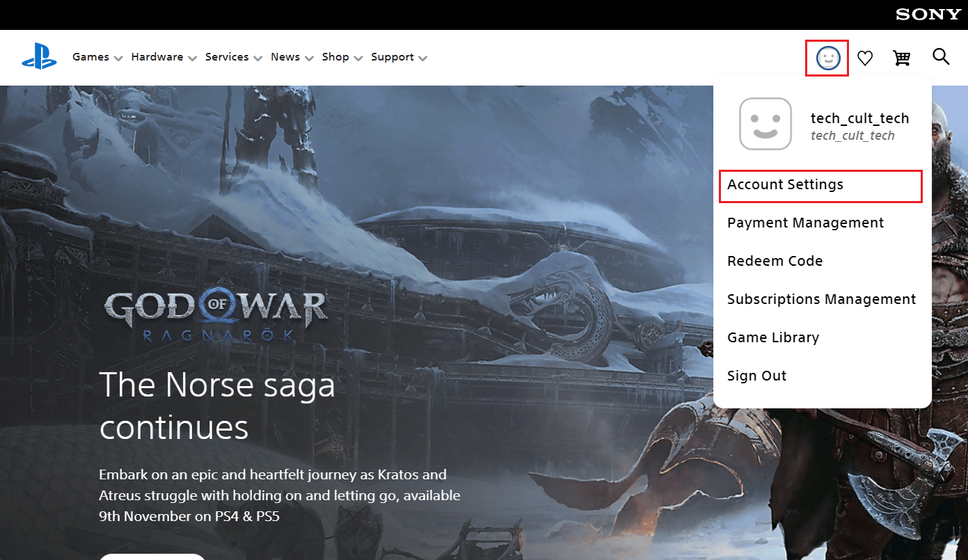968x560 pixels.
Task: Click the God of War Ragnarök logo
Action: (215, 315)
